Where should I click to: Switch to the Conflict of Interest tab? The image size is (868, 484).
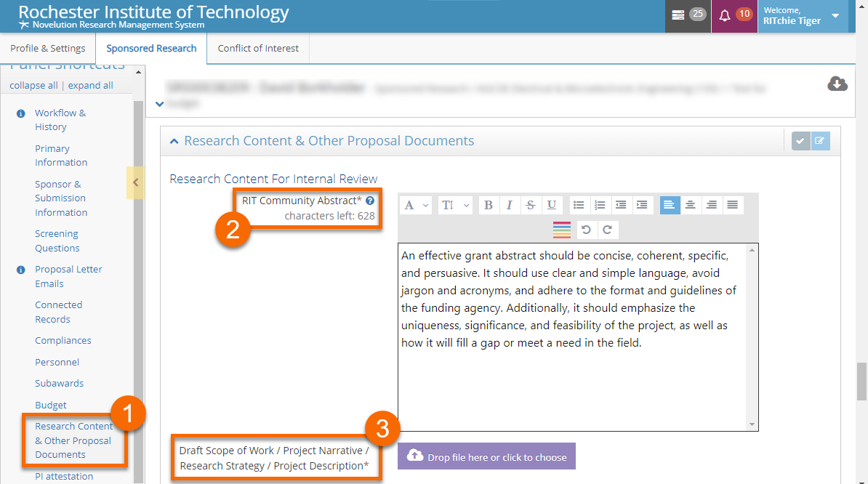[x=258, y=49]
